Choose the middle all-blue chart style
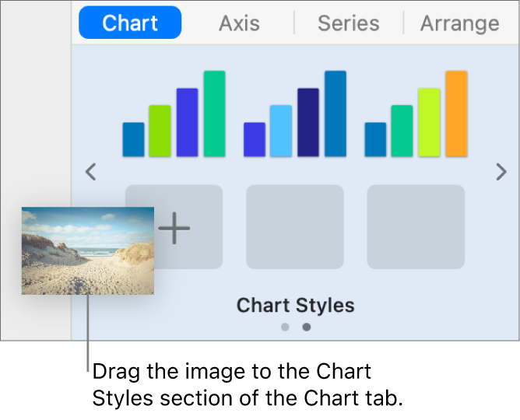Image resolution: width=520 pixels, height=420 pixels. click(x=295, y=114)
